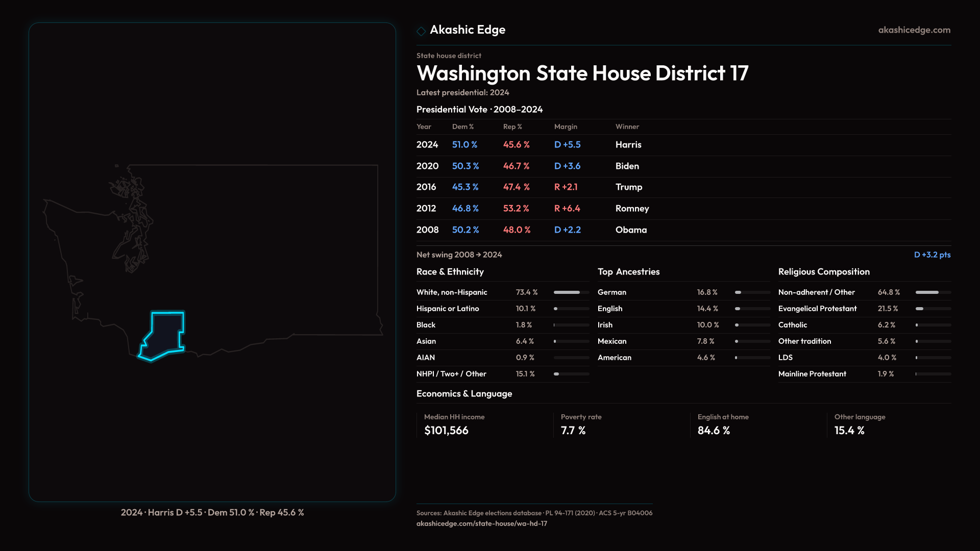Click the English at home 84.6 % stat

pos(714,431)
